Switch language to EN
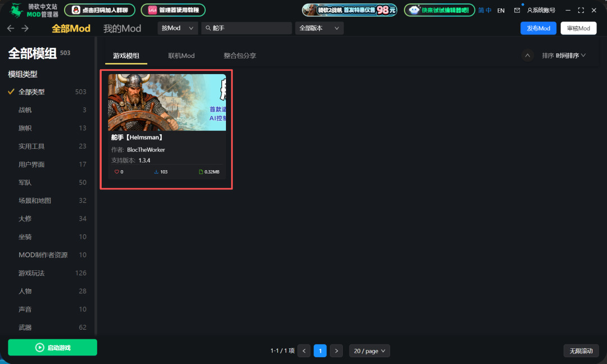The image size is (607, 364). click(x=501, y=10)
